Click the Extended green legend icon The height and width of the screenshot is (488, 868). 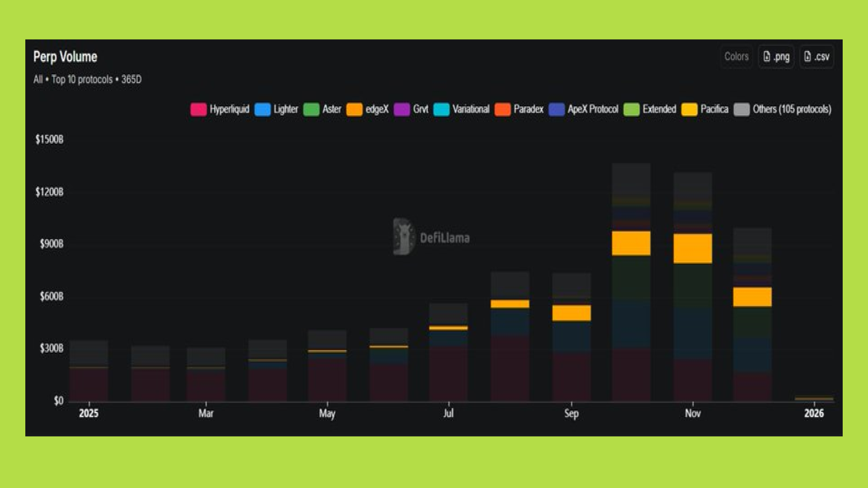(x=631, y=109)
